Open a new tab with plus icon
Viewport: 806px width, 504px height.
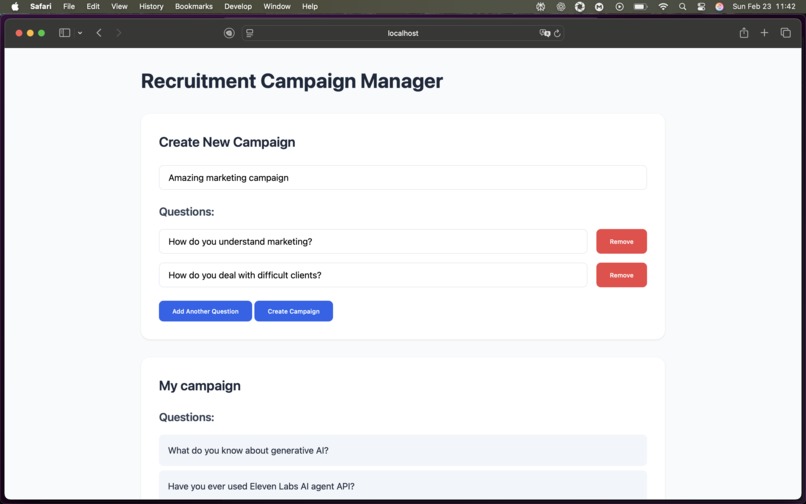pyautogui.click(x=764, y=33)
